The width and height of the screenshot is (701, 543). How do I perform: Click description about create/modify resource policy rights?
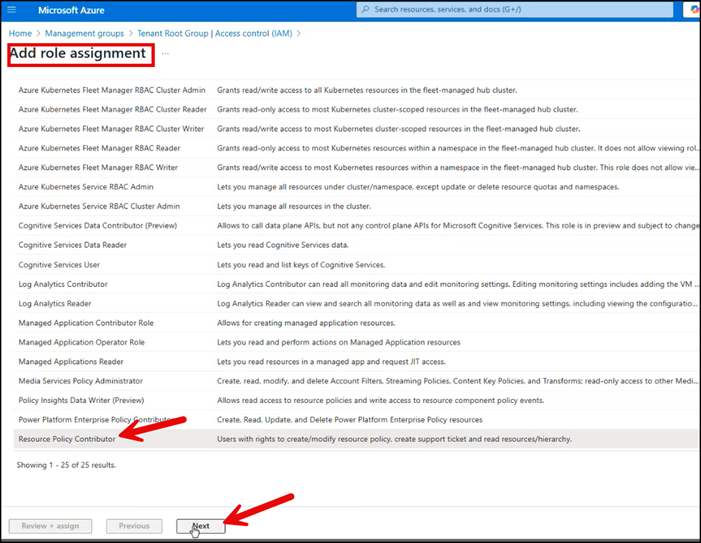pos(394,439)
